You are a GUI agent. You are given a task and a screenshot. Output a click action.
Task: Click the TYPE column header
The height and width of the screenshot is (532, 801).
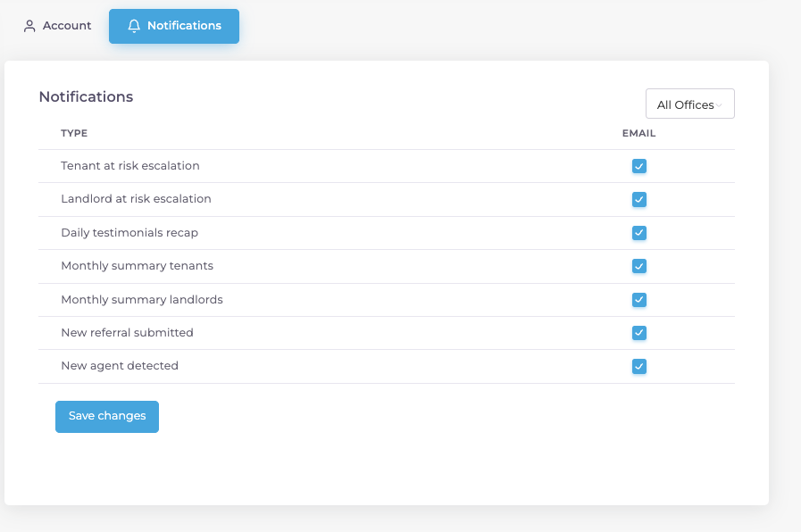[74, 133]
